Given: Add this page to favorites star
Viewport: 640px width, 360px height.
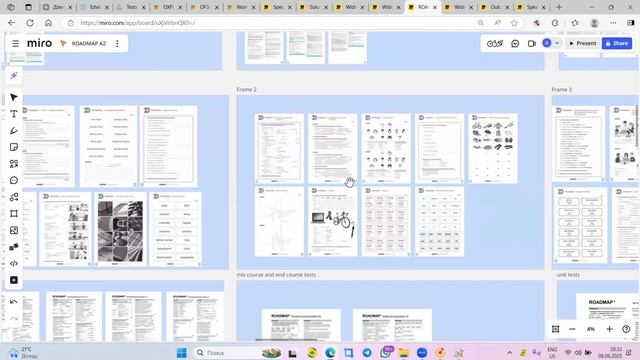Looking at the screenshot, I should click(514, 23).
